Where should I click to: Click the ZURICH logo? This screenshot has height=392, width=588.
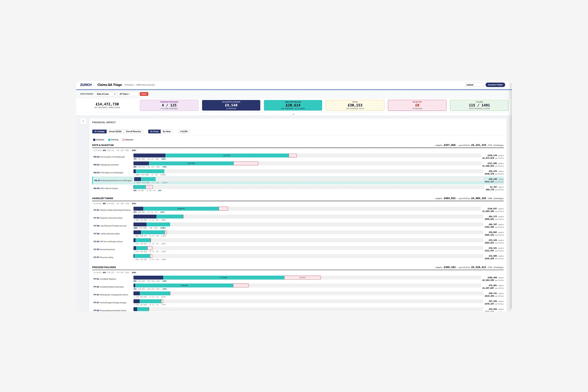pos(86,85)
